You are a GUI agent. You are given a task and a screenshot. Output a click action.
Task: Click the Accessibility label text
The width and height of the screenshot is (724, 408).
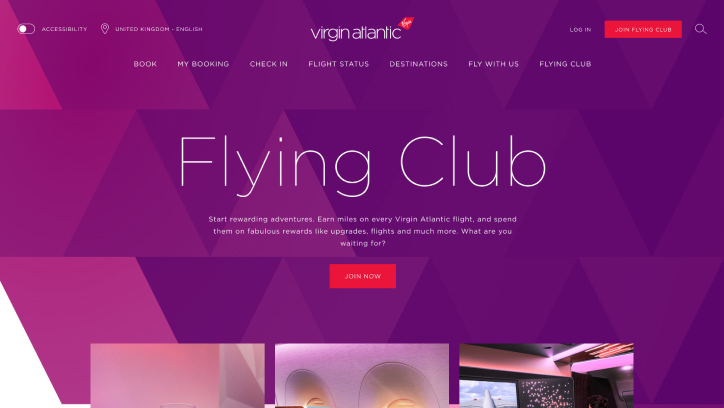pyautogui.click(x=64, y=29)
